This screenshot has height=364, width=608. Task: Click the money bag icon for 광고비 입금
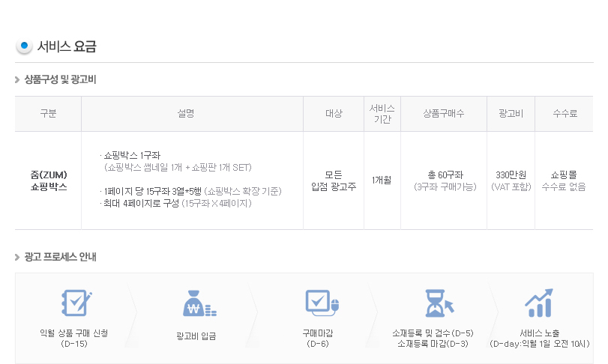point(199,303)
